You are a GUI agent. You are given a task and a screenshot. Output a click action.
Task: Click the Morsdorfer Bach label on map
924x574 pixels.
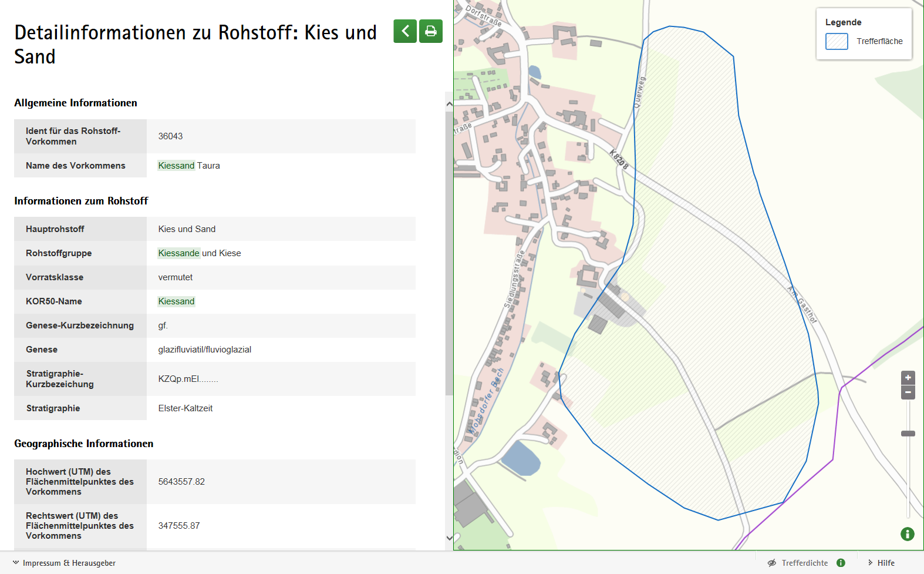click(486, 401)
